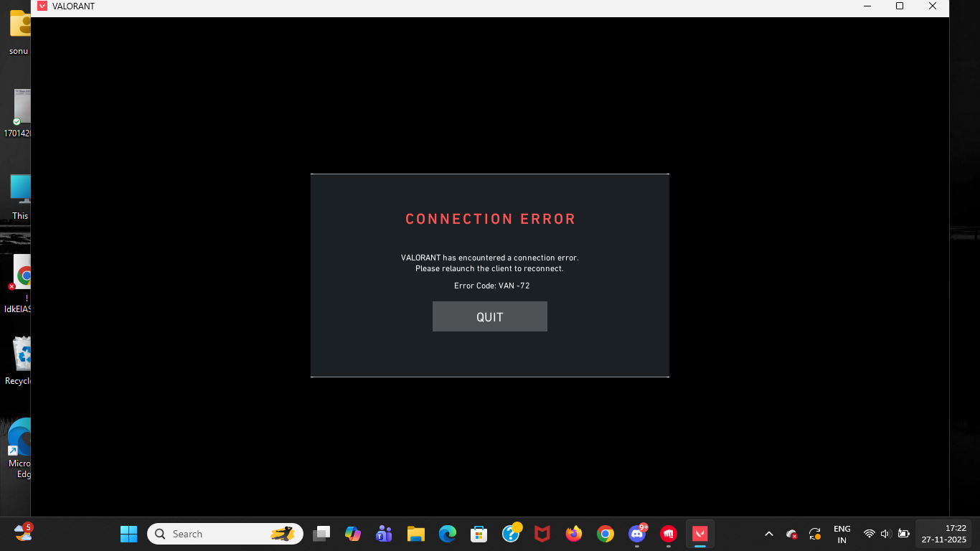The height and width of the screenshot is (551, 980).
Task: Launch Copilot from the taskbar
Action: (x=352, y=534)
